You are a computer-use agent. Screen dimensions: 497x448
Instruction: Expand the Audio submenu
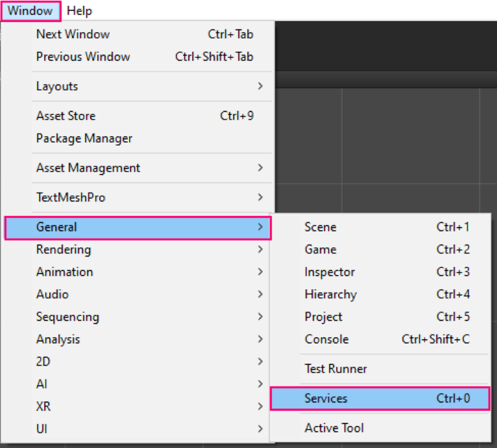[138, 294]
